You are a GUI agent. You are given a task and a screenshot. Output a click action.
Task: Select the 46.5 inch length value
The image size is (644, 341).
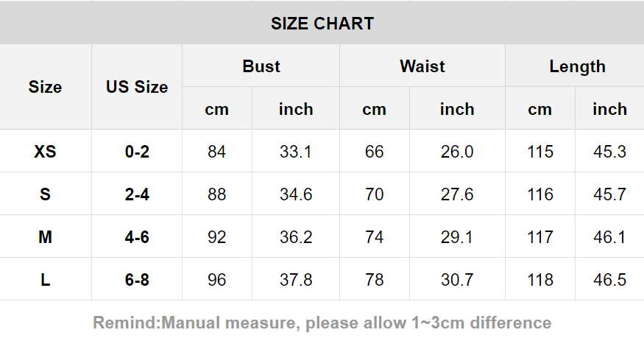pyautogui.click(x=610, y=280)
